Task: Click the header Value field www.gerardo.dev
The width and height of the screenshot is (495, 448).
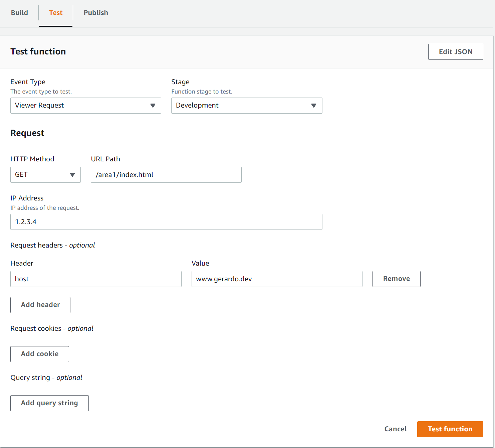Action: (x=277, y=279)
